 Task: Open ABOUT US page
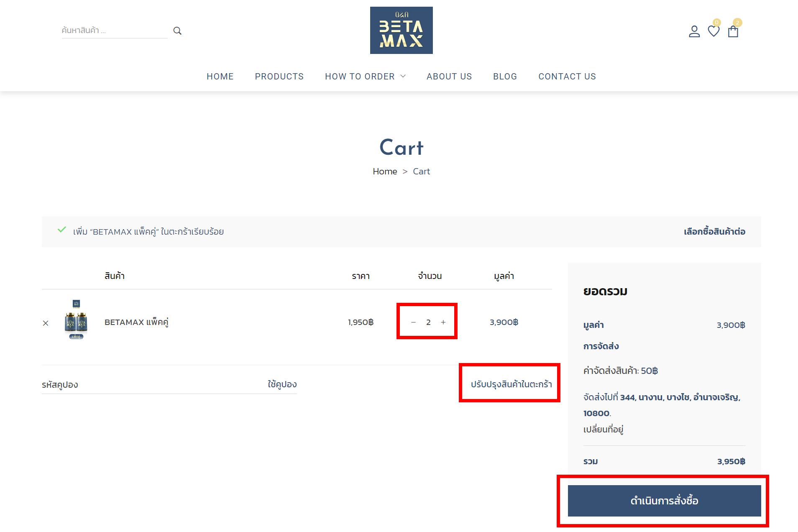[x=449, y=77]
